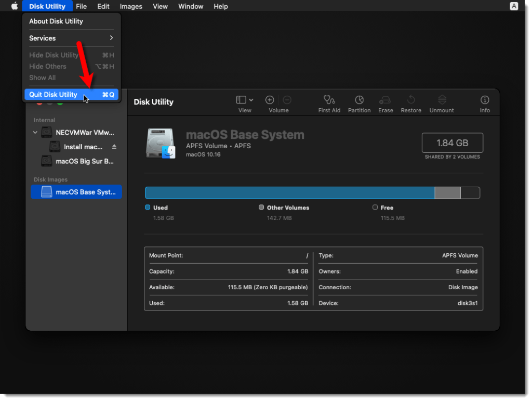Click the 'Internal' sidebar section header
Viewport: 532px width, 401px height.
point(45,120)
